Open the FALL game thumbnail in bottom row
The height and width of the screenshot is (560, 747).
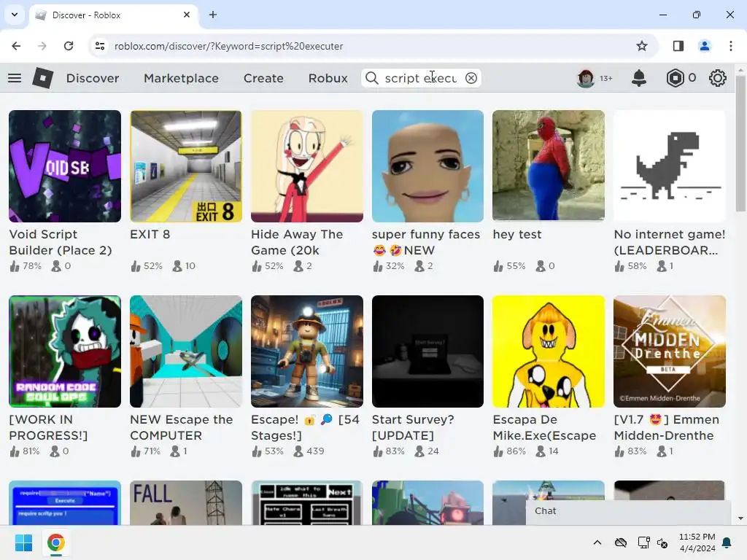pyautogui.click(x=186, y=503)
